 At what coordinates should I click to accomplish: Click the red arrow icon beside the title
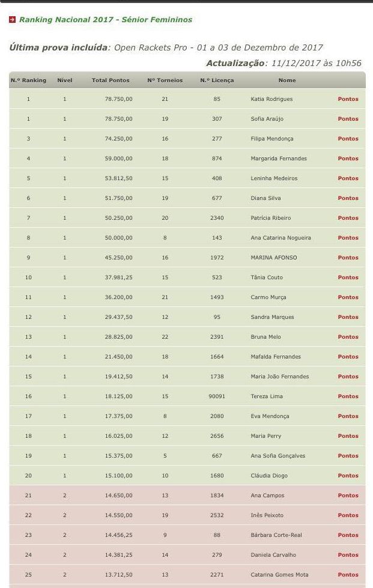tap(13, 20)
